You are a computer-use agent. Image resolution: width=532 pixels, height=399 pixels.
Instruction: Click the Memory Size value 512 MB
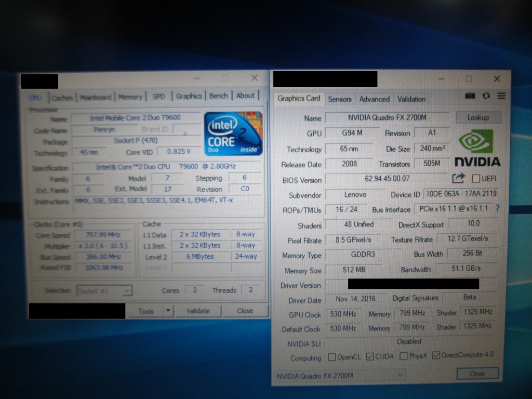coord(353,270)
